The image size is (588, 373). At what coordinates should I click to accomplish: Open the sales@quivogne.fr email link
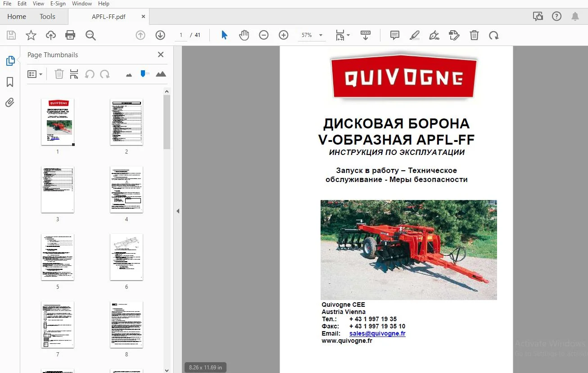(377, 333)
